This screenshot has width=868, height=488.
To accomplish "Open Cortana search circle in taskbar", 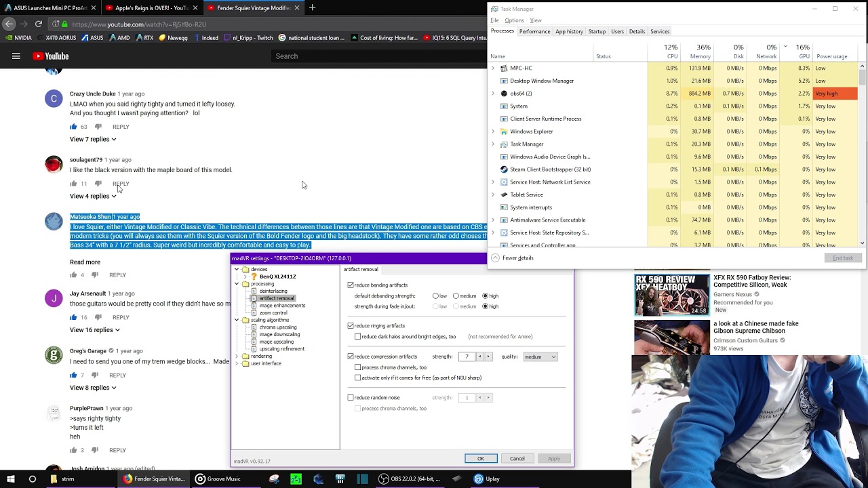I will pos(32,479).
